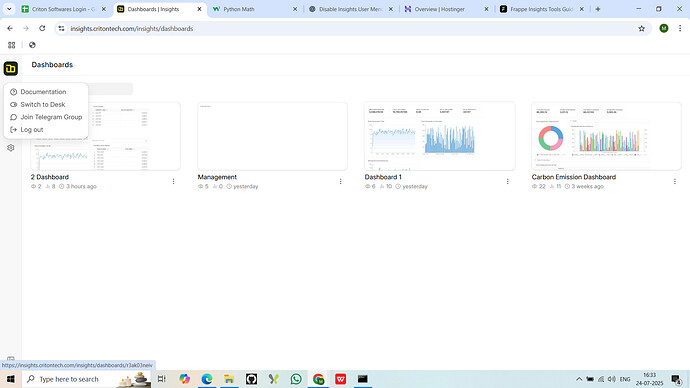Click the address bar URL
The image size is (690, 388).
132,29
